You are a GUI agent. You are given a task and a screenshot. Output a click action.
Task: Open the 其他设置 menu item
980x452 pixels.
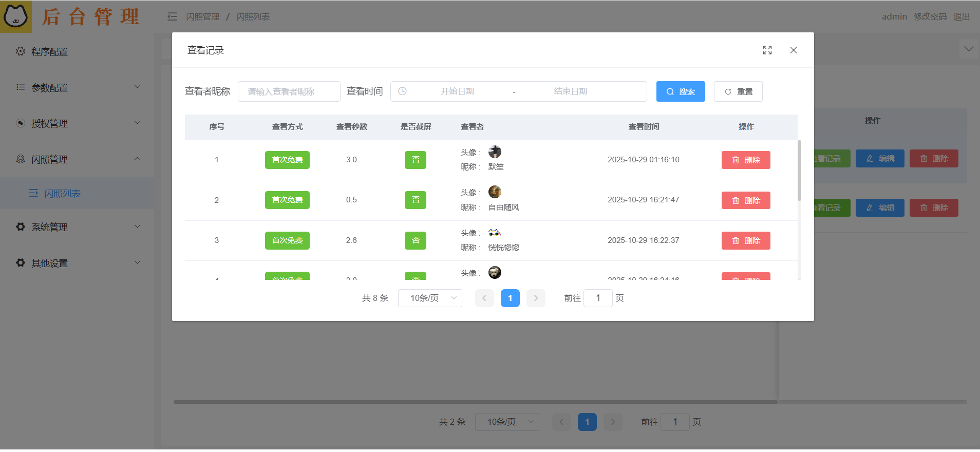(77, 263)
